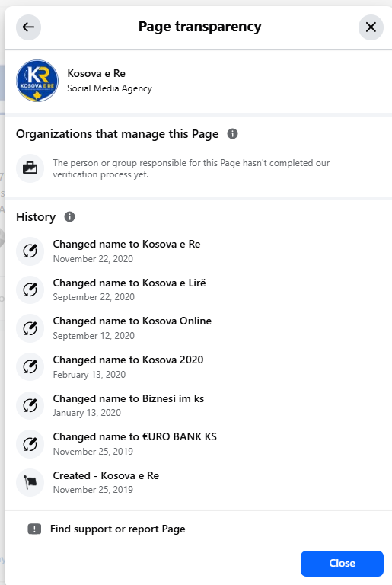This screenshot has height=585, width=392.
Task: Click the flag icon for page creation
Action: (x=30, y=482)
